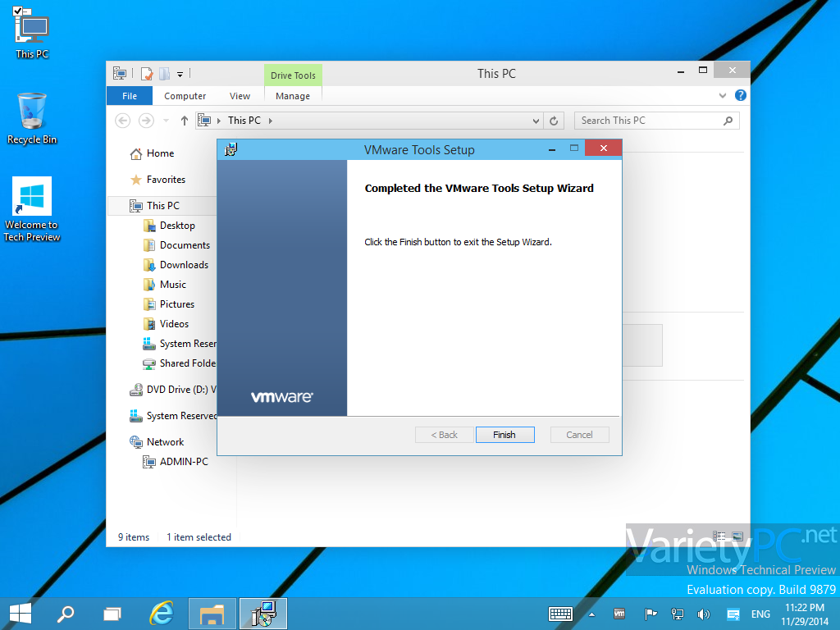Click the New Folder quick access icon
This screenshot has height=630, width=840.
164,74
